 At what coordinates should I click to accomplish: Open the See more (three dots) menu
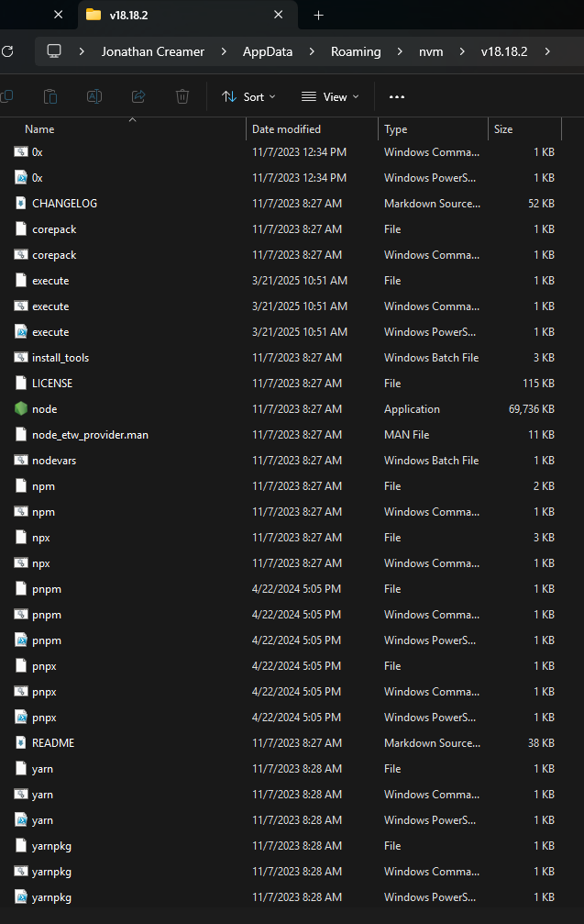[x=397, y=96]
